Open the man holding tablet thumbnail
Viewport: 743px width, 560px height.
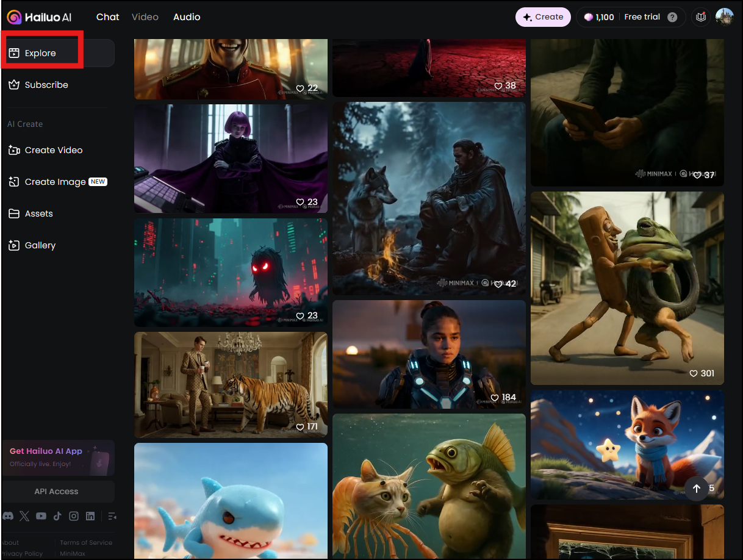coord(627,112)
